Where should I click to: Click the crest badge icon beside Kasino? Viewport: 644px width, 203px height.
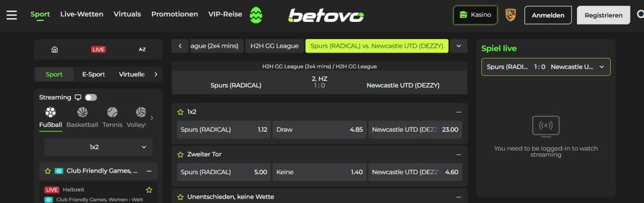tap(510, 15)
